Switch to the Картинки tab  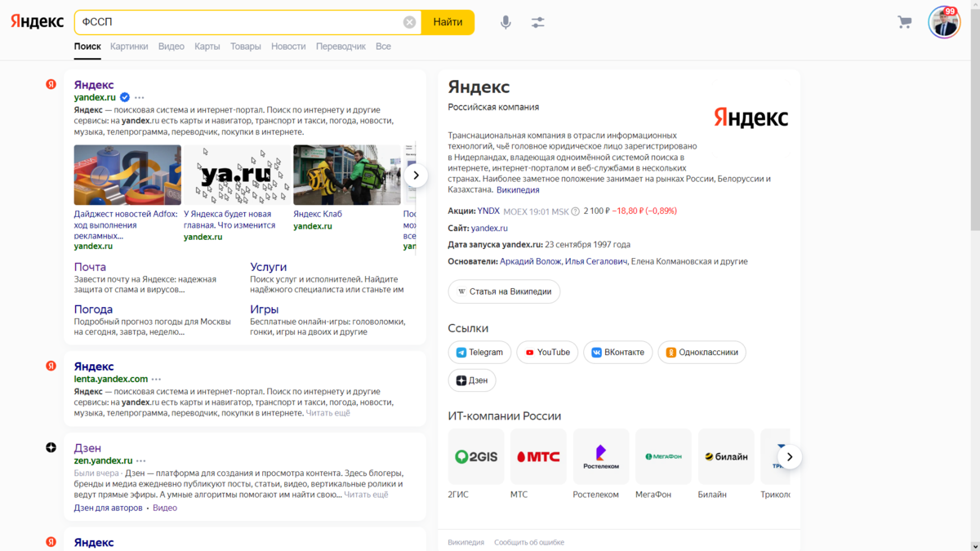[129, 47]
